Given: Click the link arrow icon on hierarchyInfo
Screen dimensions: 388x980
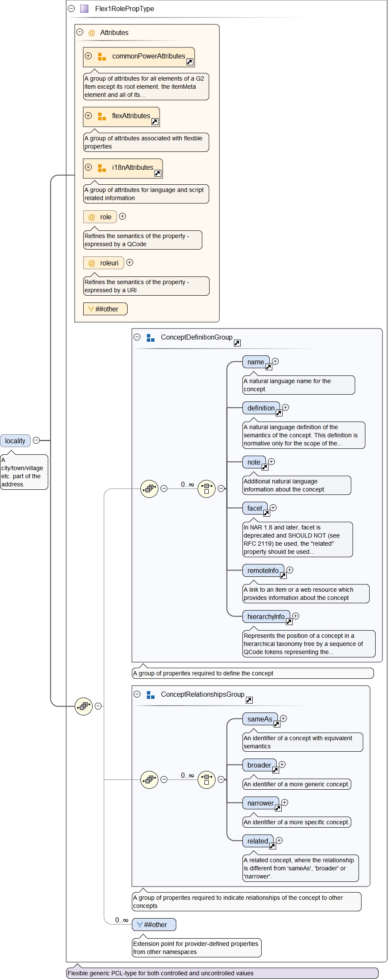Looking at the screenshot, I should [x=289, y=622].
